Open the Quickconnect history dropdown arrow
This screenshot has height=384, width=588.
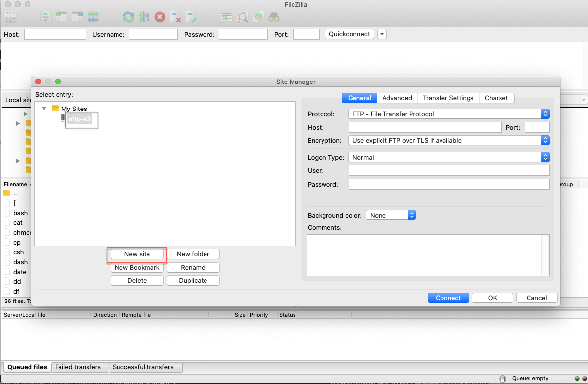(x=382, y=34)
